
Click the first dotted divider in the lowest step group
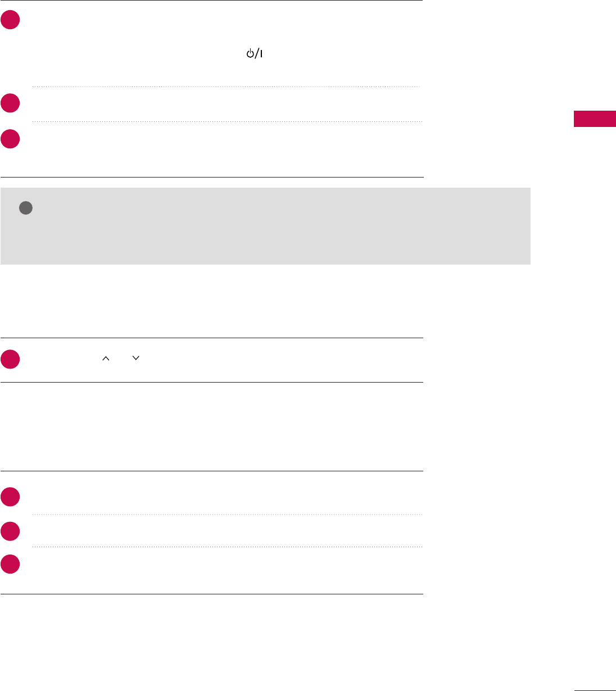226,514
